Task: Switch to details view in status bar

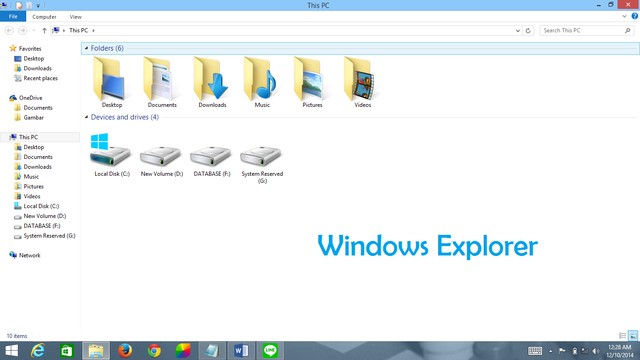Action: click(x=622, y=336)
